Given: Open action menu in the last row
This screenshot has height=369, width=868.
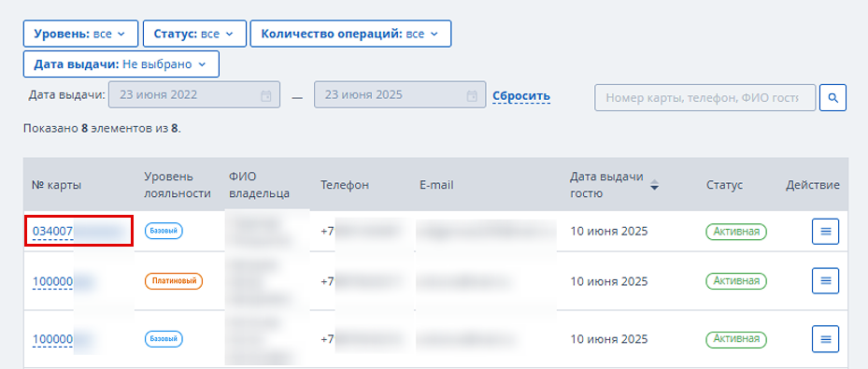Looking at the screenshot, I should tap(825, 338).
